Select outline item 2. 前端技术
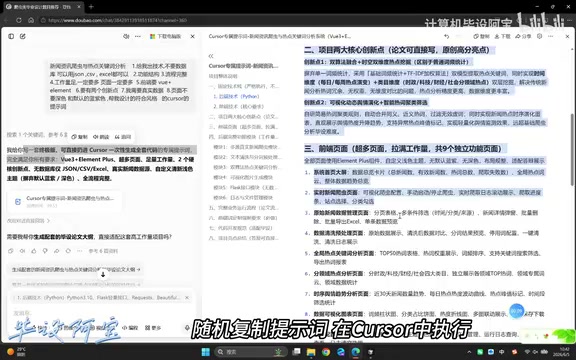This screenshot has height=360, width=576. pos(238,107)
